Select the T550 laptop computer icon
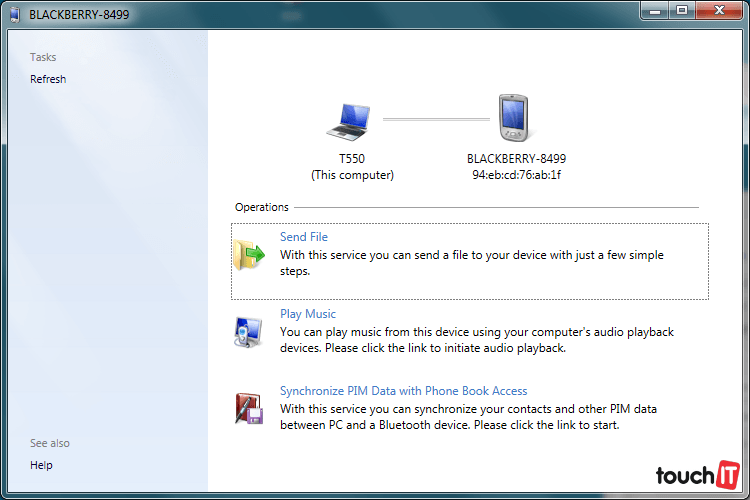Viewport: 750px width, 500px height. coord(352,120)
